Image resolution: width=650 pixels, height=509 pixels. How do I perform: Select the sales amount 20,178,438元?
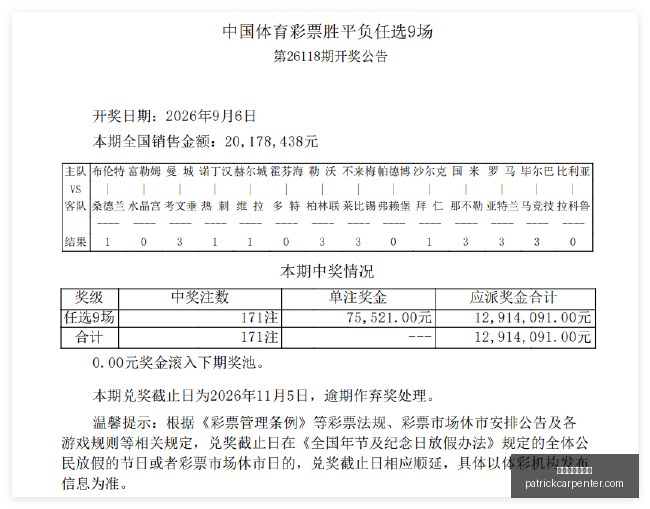click(x=272, y=142)
